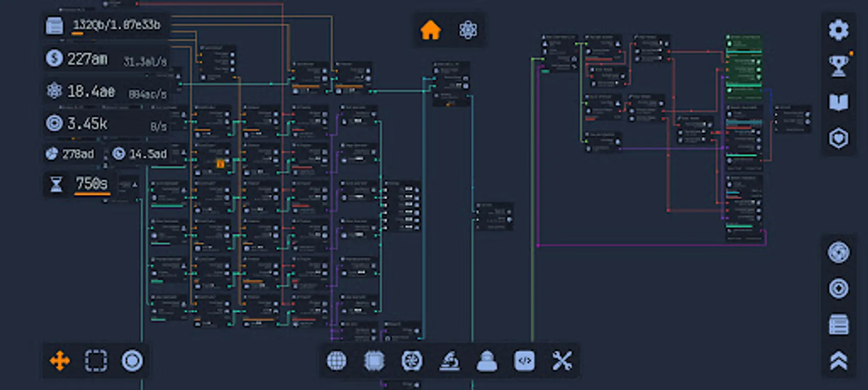Click the clock icon beside 14.5ad
The height and width of the screenshot is (390, 868).
point(118,153)
